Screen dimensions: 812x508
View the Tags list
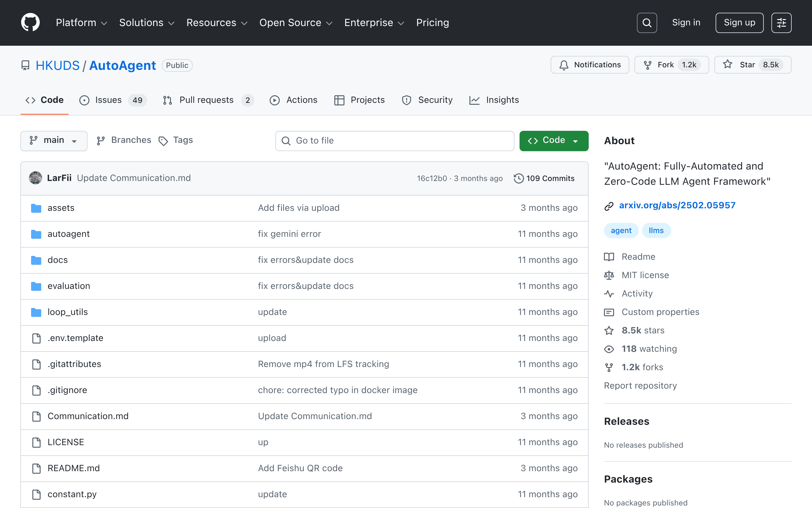pos(176,140)
